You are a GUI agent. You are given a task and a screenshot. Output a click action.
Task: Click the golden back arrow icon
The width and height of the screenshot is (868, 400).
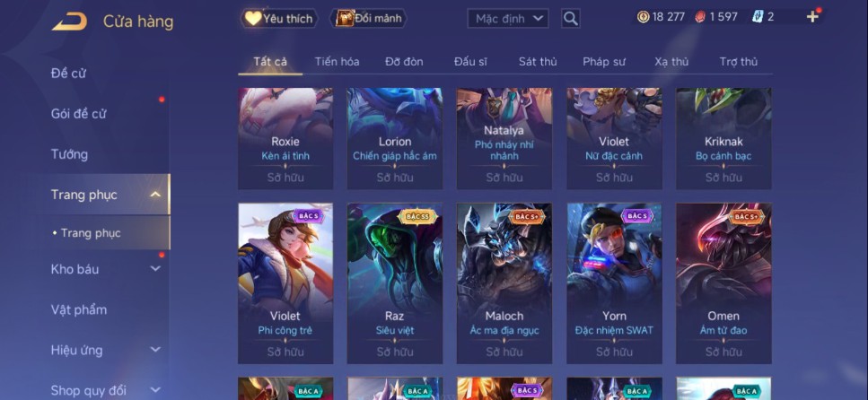click(x=70, y=22)
